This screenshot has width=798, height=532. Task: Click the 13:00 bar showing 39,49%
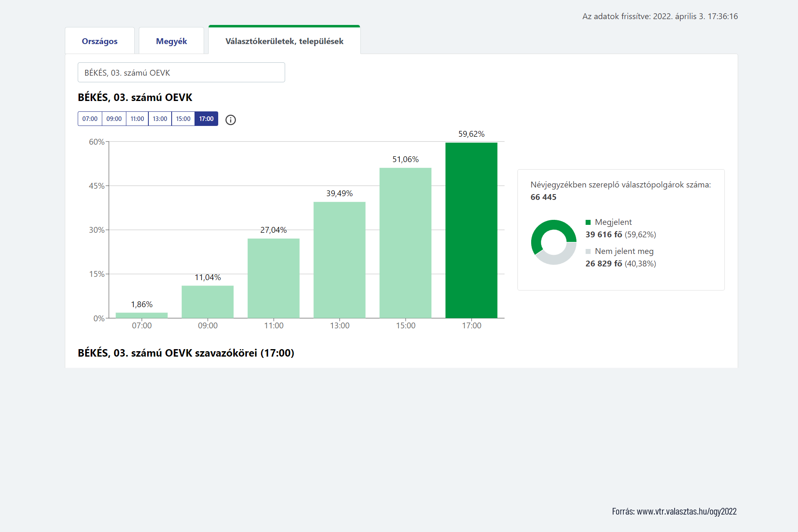[340, 260]
